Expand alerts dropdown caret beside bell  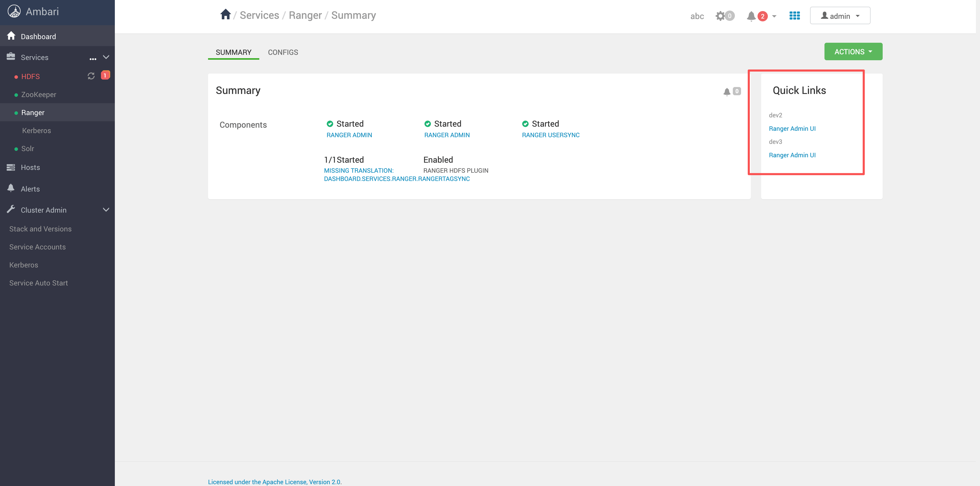(774, 16)
